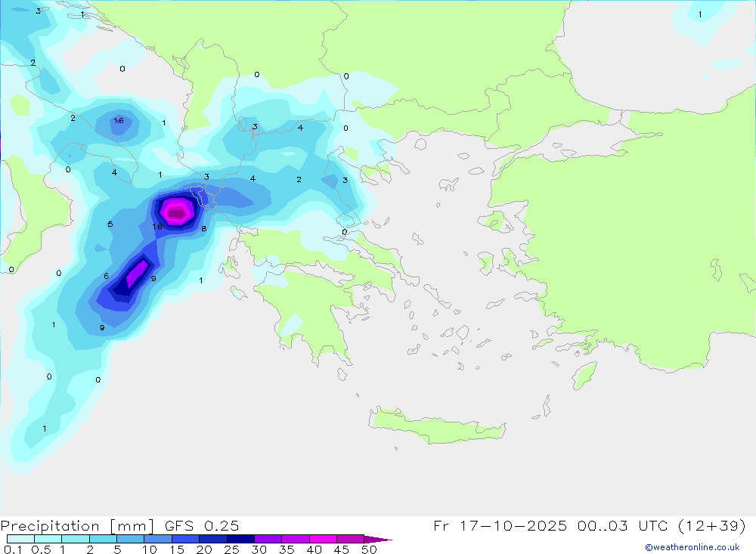Click the 1–2 mm legend color box
The height and width of the screenshot is (554, 756).
click(75, 539)
